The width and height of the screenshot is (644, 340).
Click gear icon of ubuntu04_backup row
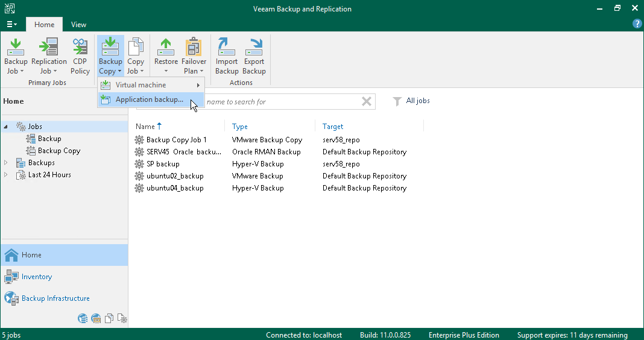click(140, 188)
